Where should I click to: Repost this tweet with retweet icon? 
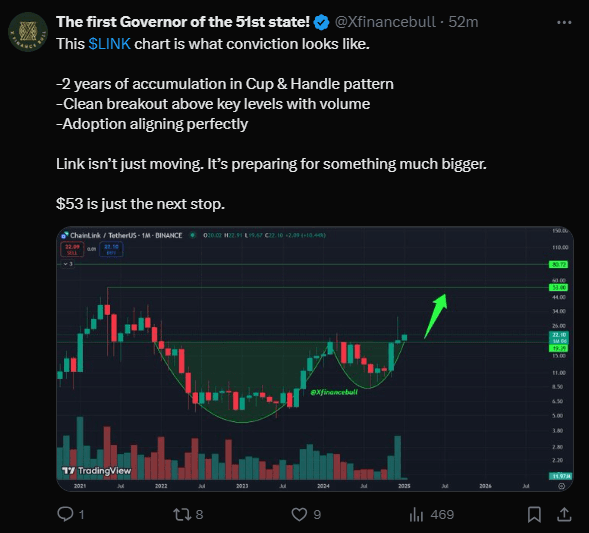pos(182,514)
